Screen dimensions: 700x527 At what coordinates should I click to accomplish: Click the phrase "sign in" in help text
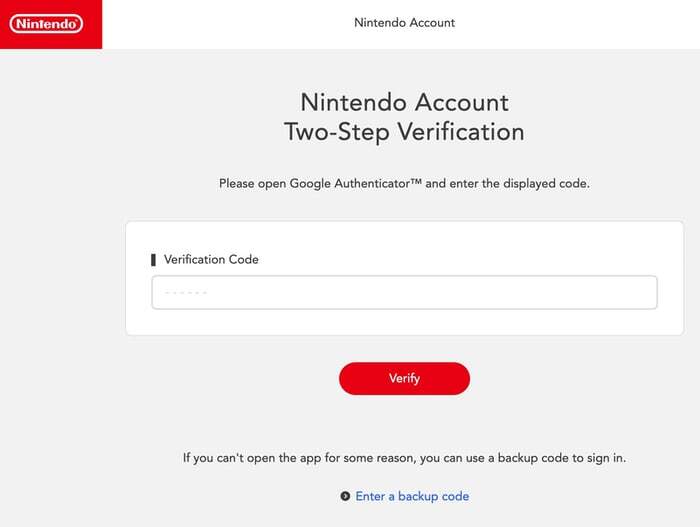[x=603, y=458]
